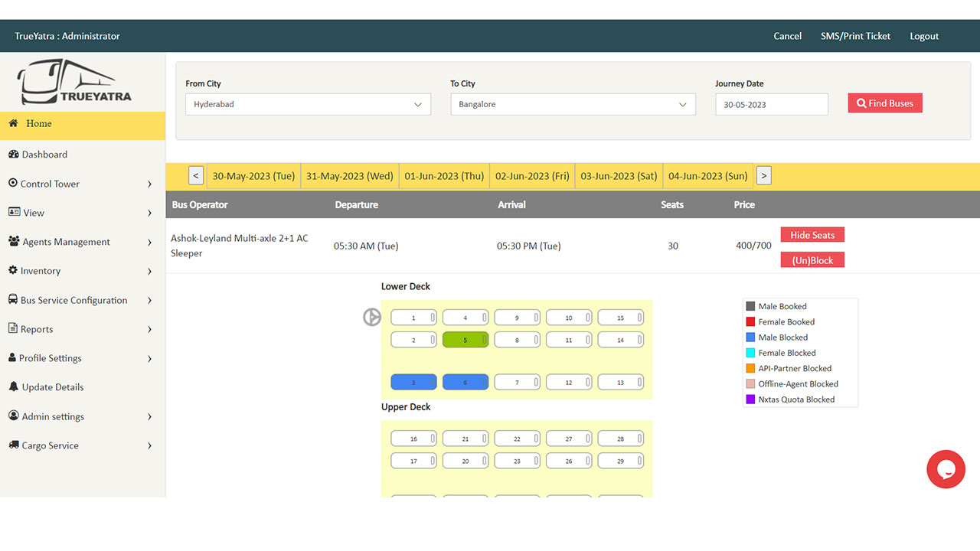The width and height of the screenshot is (980, 551).
Task: Switch to 01-Jun-2023 (Thu) date tab
Action: coord(444,176)
